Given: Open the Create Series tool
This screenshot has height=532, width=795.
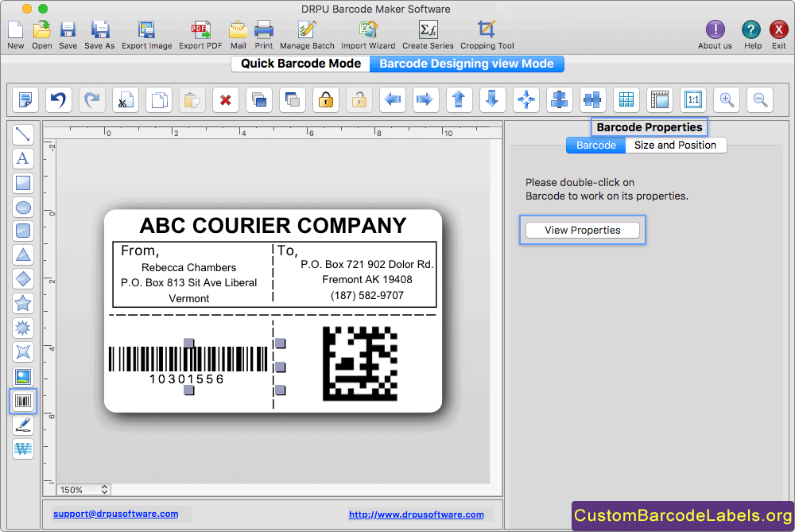Looking at the screenshot, I should 428,34.
